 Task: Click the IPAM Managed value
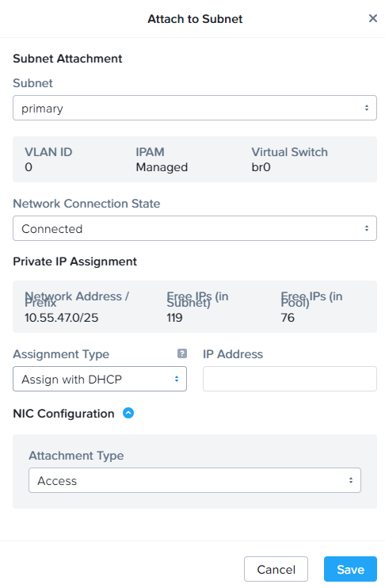[162, 167]
